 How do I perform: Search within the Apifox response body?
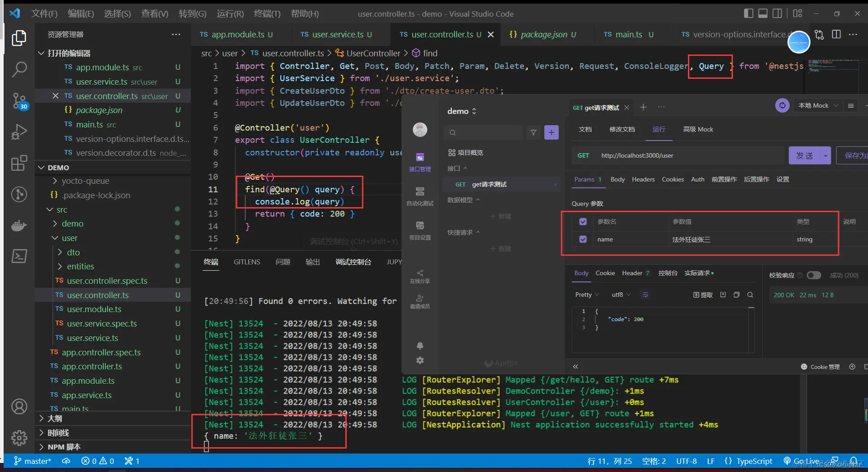coord(750,295)
